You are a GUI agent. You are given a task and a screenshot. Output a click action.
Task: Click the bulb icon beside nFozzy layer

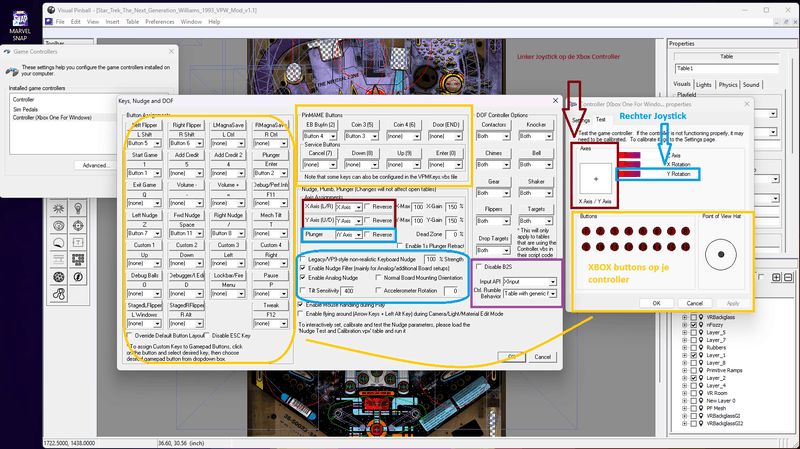pyautogui.click(x=701, y=325)
